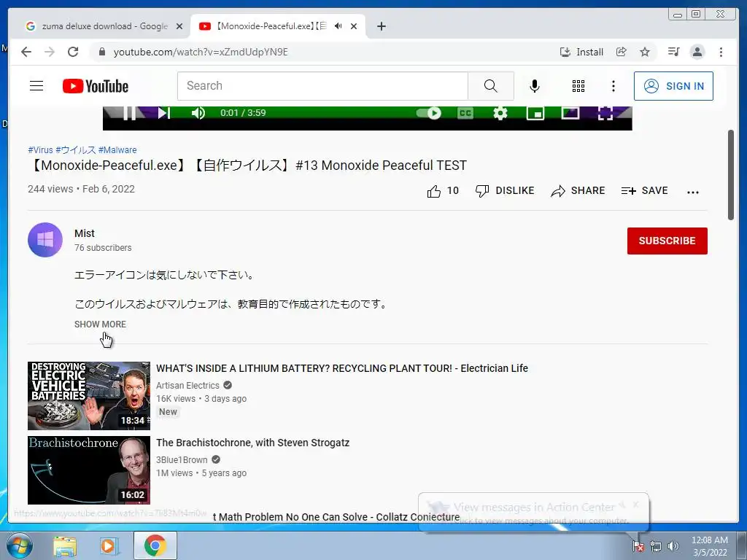Screen dimensions: 747x560
Task: Close the YouTube tab
Action: (354, 26)
